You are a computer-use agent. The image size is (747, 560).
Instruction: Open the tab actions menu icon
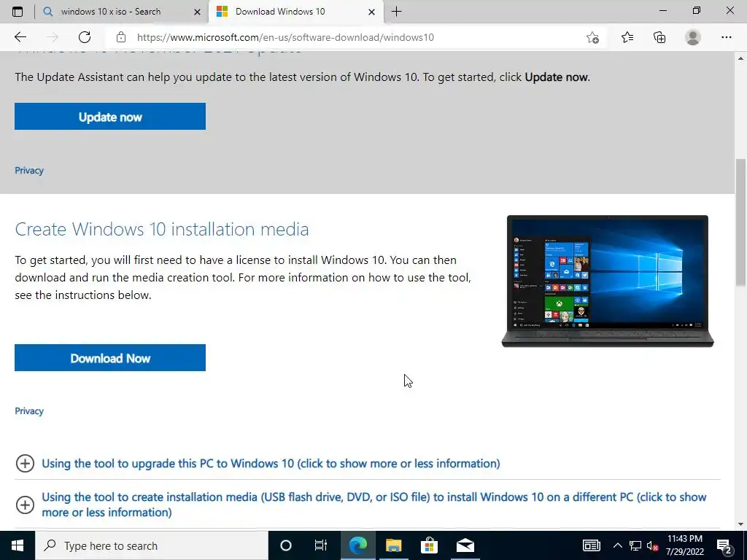[x=18, y=12]
